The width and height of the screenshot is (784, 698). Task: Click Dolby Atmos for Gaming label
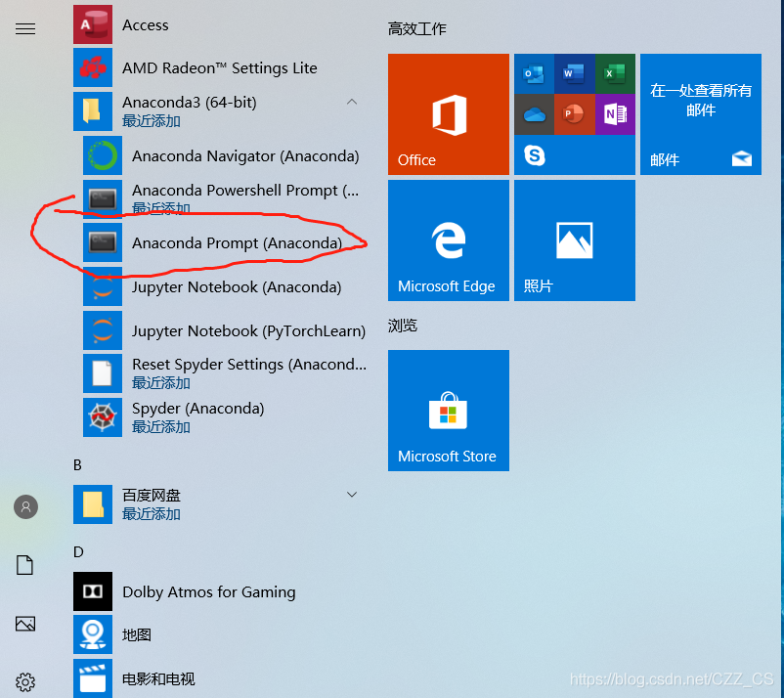(x=209, y=592)
